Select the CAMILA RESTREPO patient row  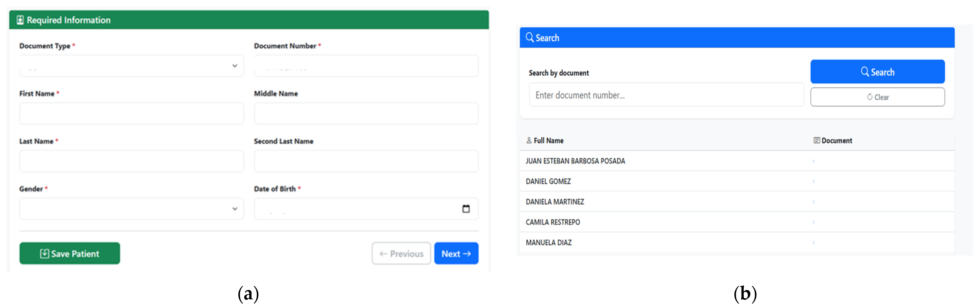553,222
